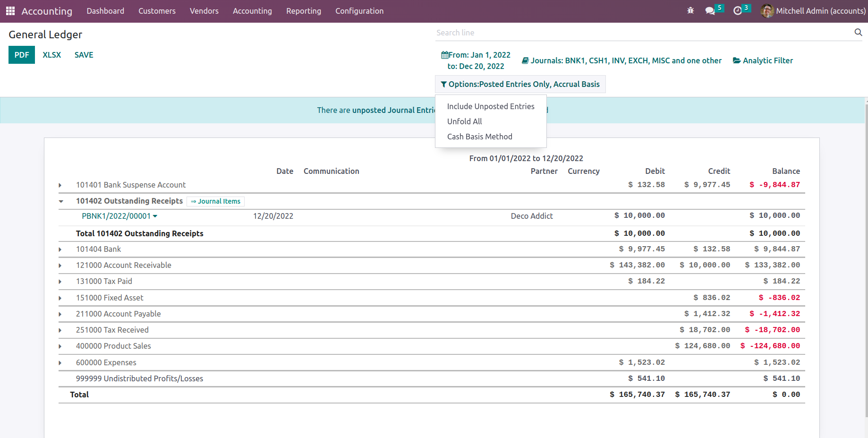
Task: Click the $ 165,740.37 total debit
Action: point(637,395)
